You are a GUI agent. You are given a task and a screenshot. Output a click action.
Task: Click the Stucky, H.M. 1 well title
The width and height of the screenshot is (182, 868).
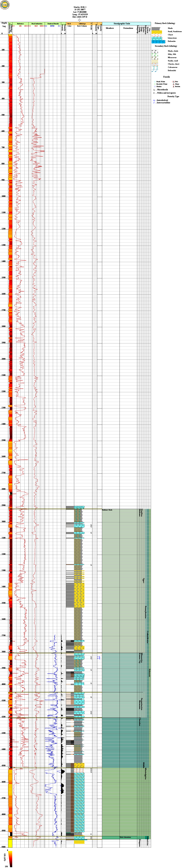tap(80, 7)
